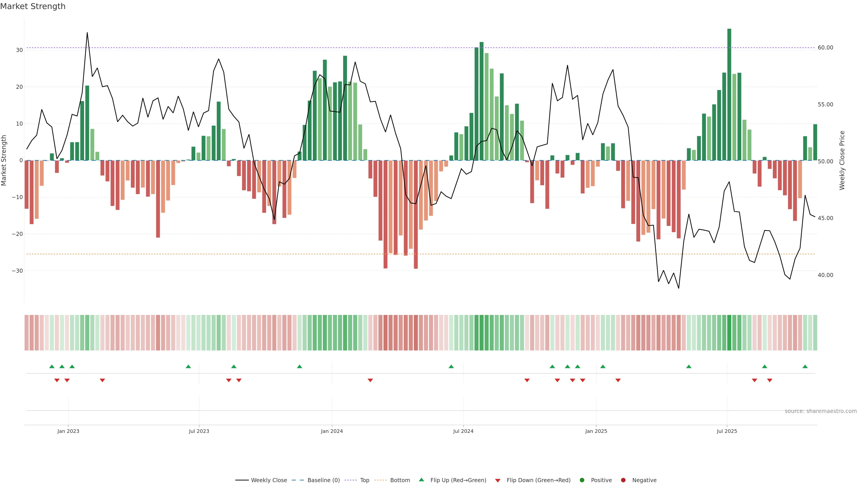The width and height of the screenshot is (868, 488).
Task: Click the Market Strength chart title
Action: 33,6
